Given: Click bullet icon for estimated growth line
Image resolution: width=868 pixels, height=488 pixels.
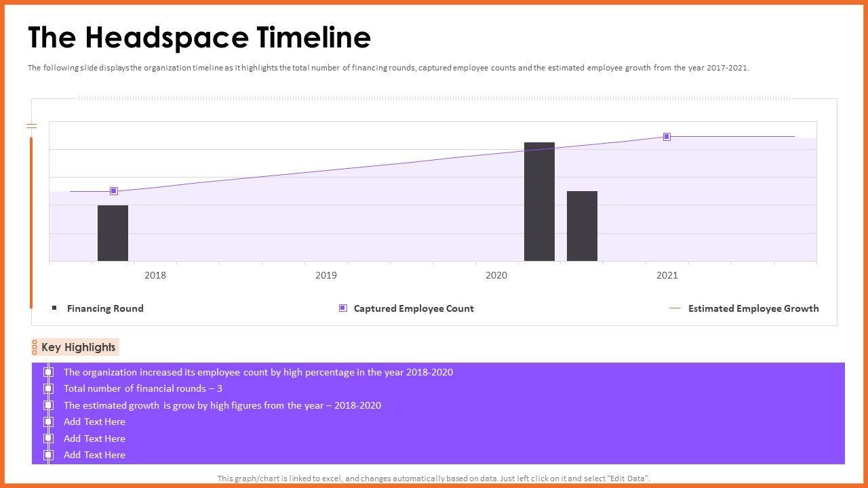Looking at the screenshot, I should pyautogui.click(x=48, y=405).
